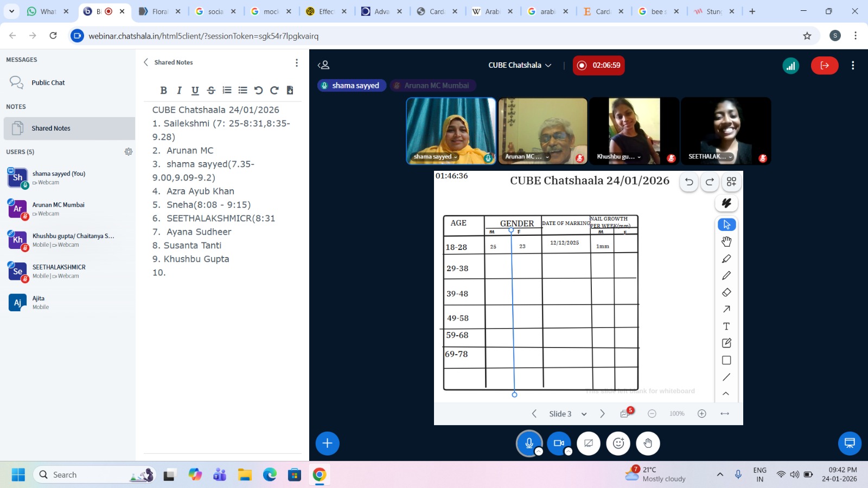Open the CUBE Chatshala room dropdown
868x488 pixels.
coord(520,65)
